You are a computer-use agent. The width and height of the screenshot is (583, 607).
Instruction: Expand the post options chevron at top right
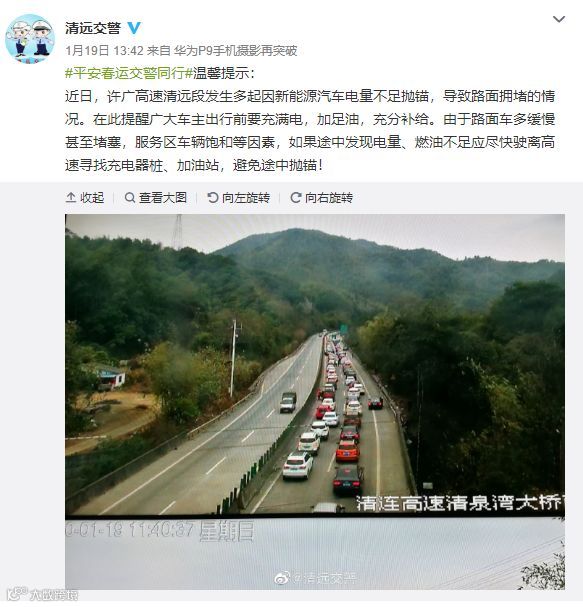click(559, 19)
